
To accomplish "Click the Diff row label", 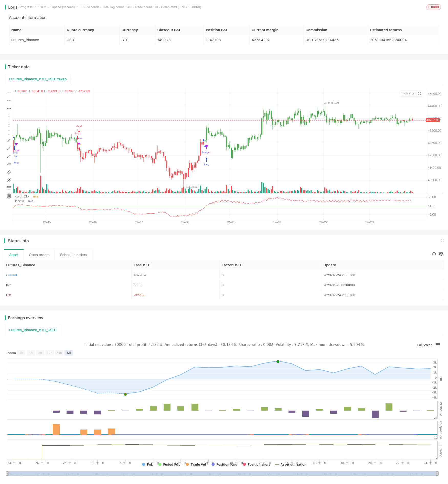I will pyautogui.click(x=9, y=295).
